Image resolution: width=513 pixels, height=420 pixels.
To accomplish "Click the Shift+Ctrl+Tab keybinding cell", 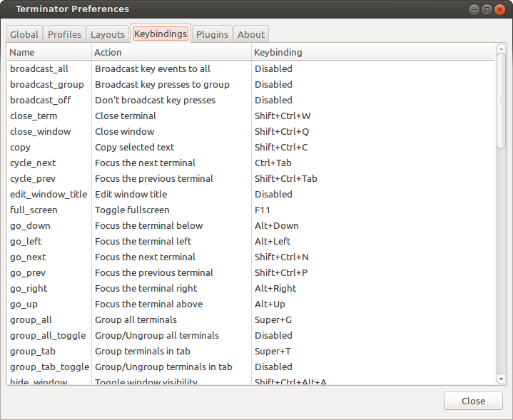I will 285,178.
